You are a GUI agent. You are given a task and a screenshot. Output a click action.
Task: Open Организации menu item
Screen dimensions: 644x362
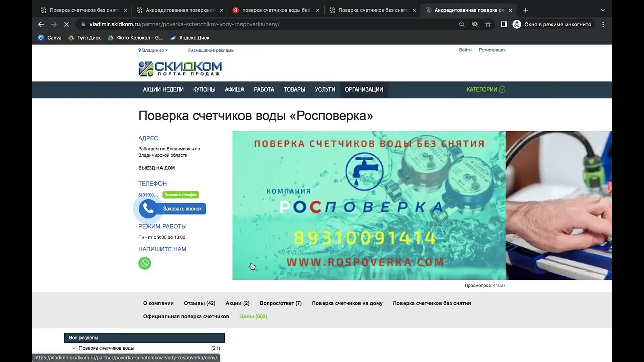point(364,89)
